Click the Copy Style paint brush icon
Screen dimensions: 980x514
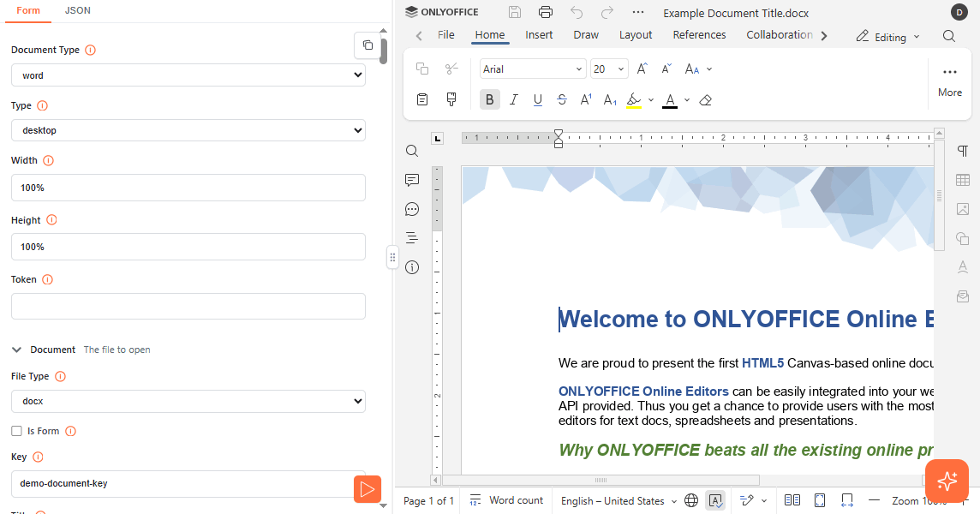pos(451,100)
